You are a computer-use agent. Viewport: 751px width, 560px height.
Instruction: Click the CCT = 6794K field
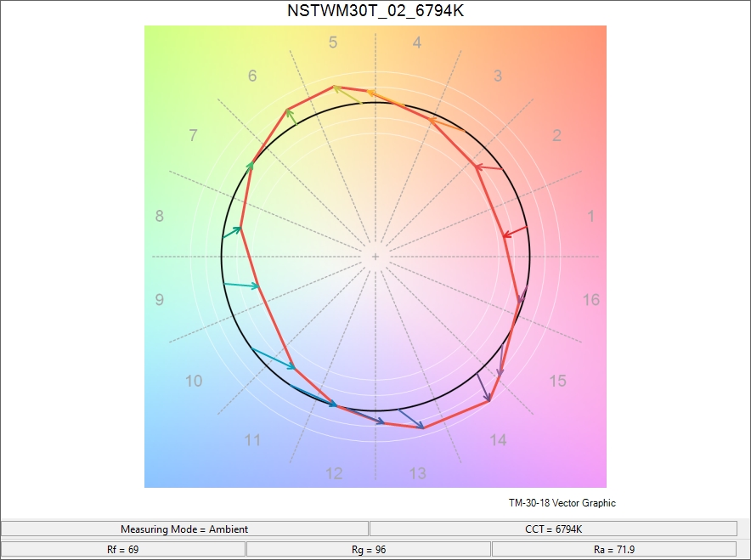click(553, 529)
